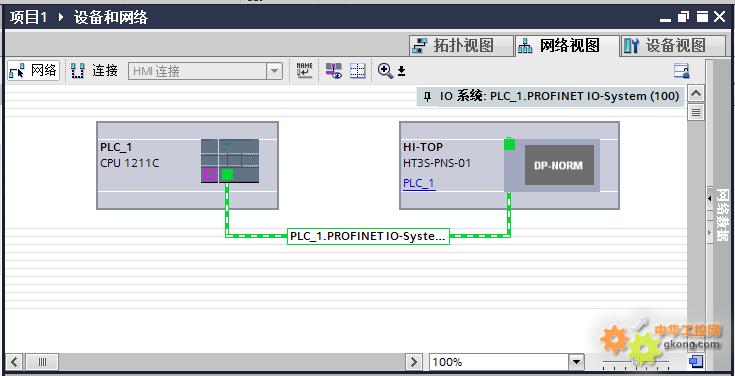Click the horizontal scrollbar left arrow

click(14, 362)
